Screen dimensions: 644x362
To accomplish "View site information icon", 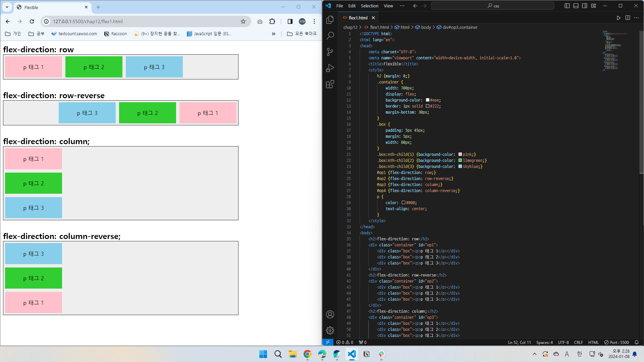I will pos(47,21).
